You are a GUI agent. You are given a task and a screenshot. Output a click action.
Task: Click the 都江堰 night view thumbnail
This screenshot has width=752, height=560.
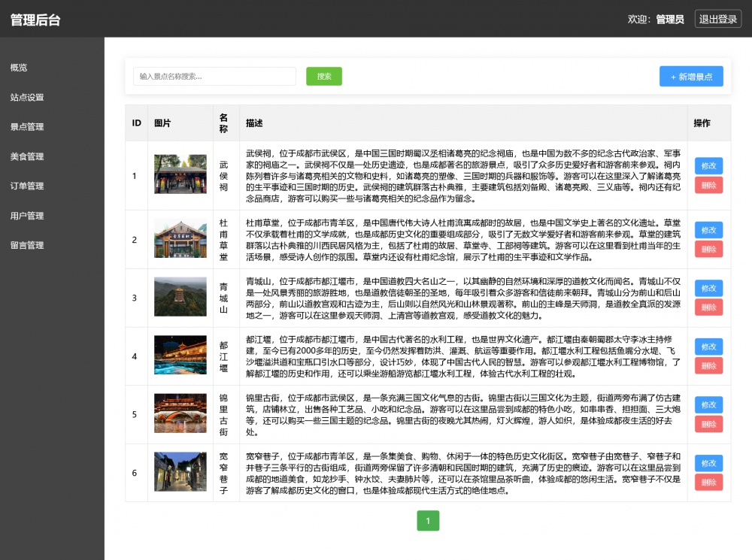click(180, 356)
